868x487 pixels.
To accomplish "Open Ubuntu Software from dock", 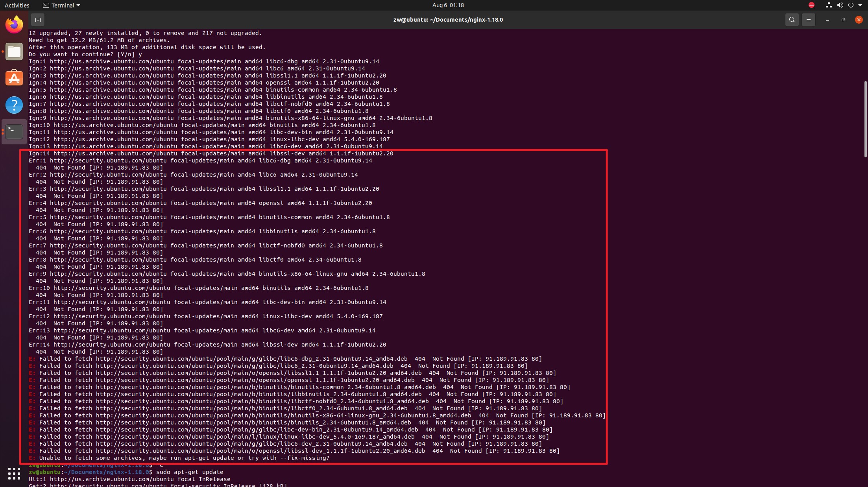I will click(x=14, y=78).
